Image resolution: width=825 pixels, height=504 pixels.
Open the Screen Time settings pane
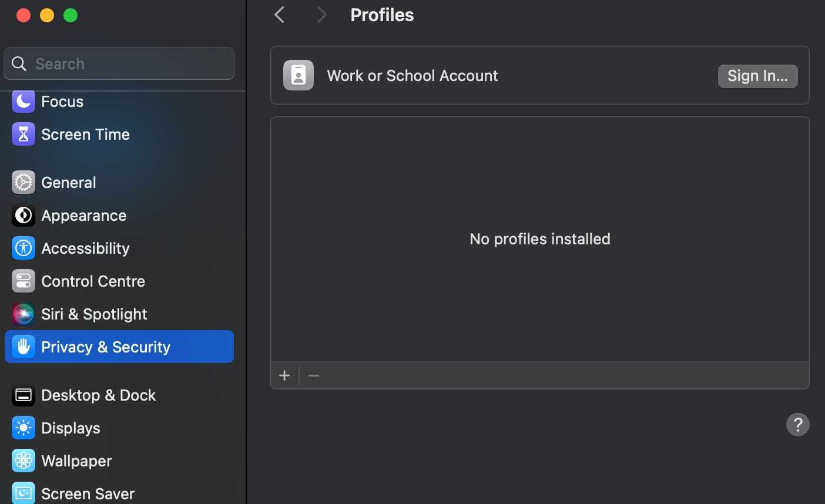click(x=119, y=135)
